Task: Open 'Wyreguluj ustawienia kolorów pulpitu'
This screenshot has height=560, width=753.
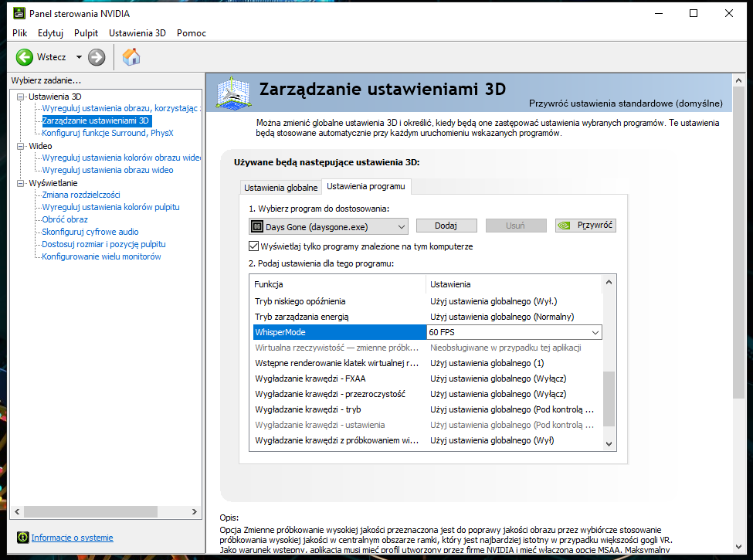Action: pos(111,207)
